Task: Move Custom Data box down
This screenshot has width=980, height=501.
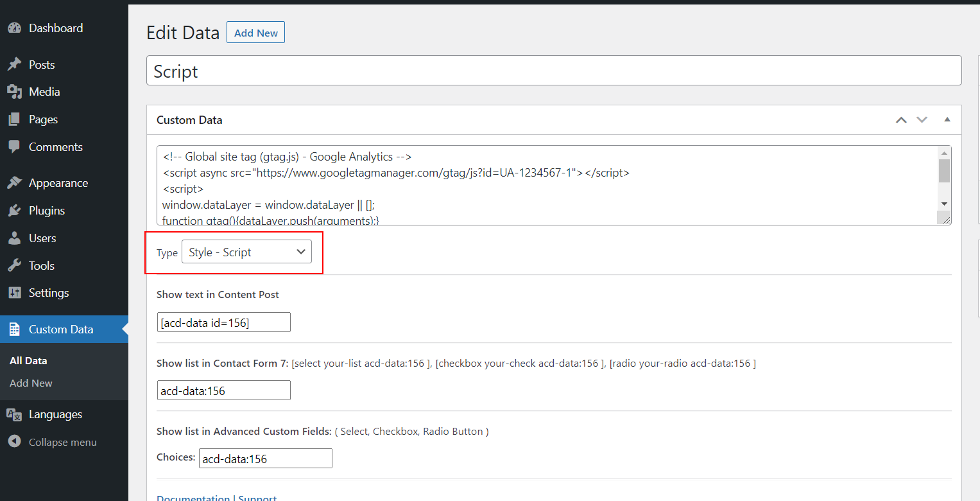Action: click(x=922, y=120)
